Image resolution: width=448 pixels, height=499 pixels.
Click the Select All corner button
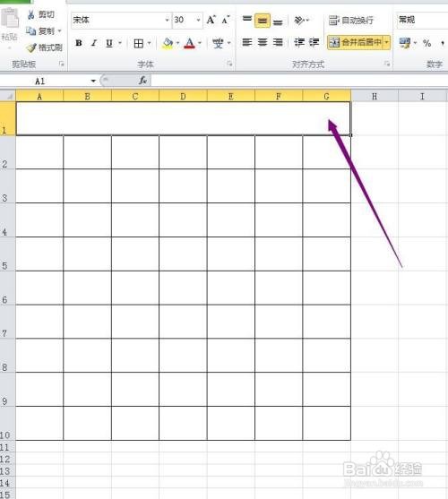[x=8, y=96]
